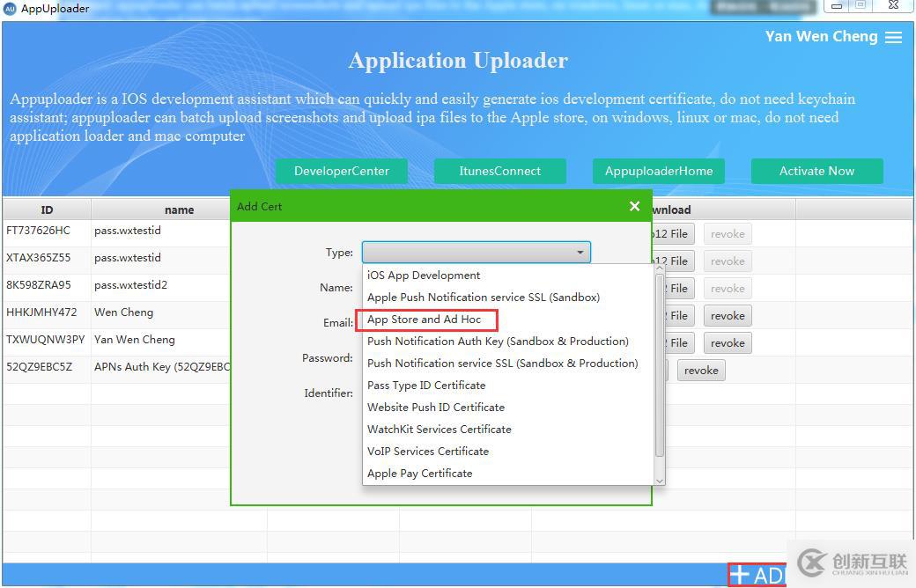Go to AppuploaderHome
This screenshot has width=916, height=588.
point(659,171)
